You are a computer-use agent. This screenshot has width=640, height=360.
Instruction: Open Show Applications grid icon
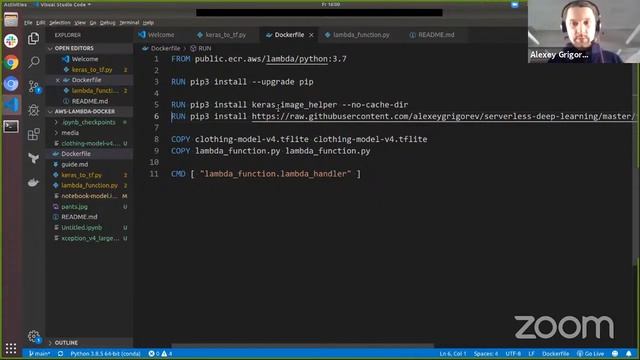(11, 348)
